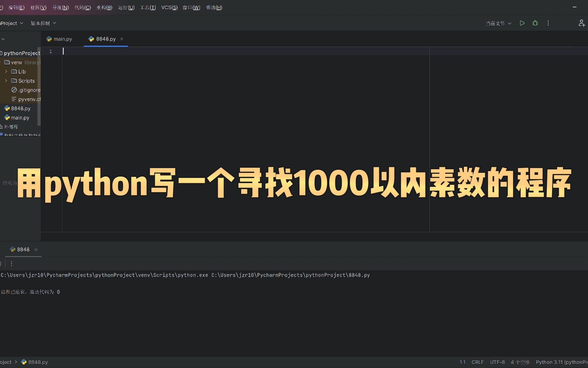This screenshot has width=588, height=368.
Task: Open the 当前文件 run configuration dropdown
Action: [498, 23]
